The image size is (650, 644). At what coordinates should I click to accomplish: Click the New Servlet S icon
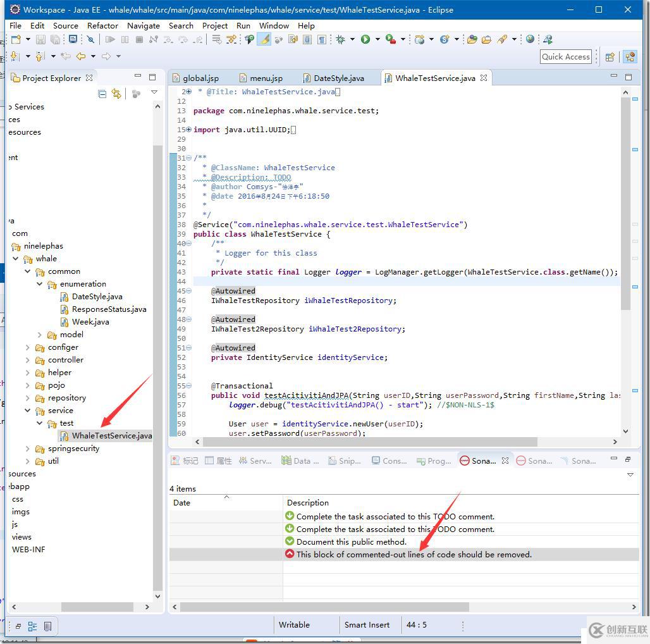(x=445, y=39)
